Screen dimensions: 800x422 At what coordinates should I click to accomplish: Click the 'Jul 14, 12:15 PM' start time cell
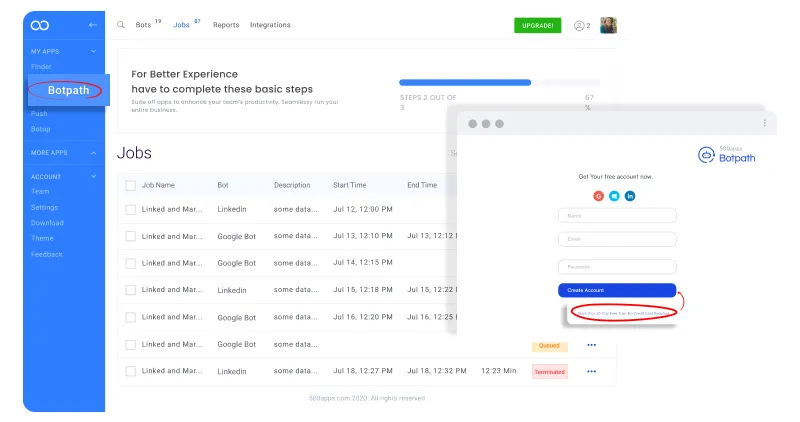[x=363, y=262]
